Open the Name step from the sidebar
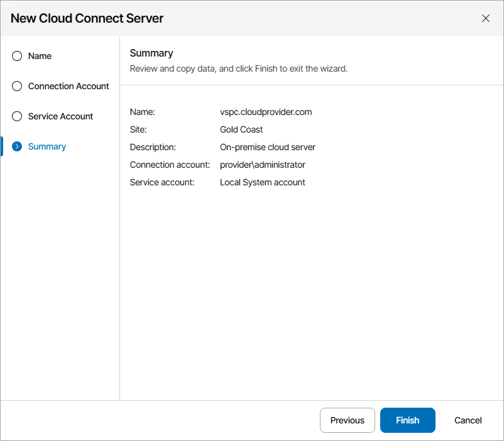 pyautogui.click(x=40, y=56)
